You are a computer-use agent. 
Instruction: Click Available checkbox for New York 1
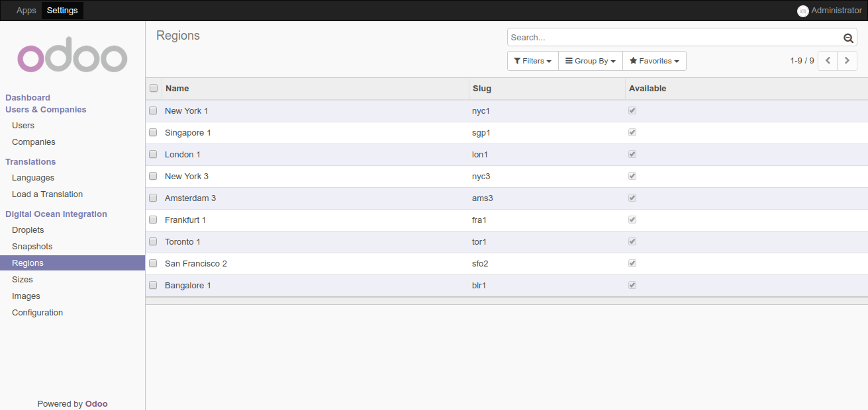click(x=632, y=110)
